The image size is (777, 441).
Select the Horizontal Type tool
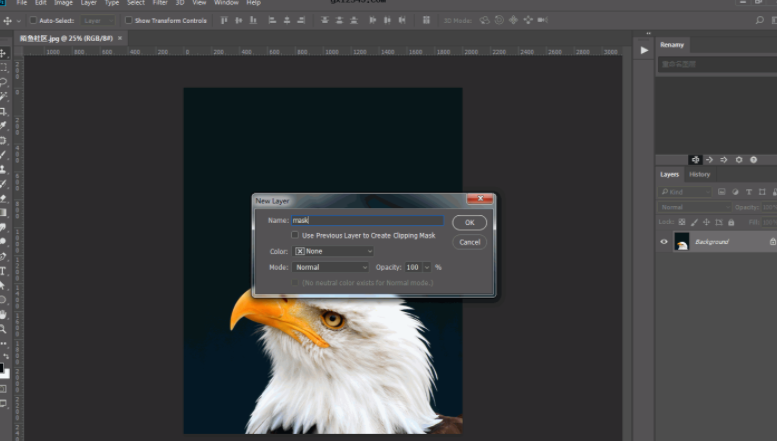3,271
